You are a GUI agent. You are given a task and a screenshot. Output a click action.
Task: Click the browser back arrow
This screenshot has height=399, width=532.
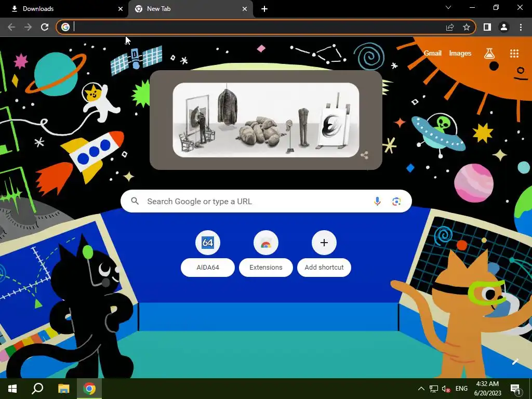point(11,27)
